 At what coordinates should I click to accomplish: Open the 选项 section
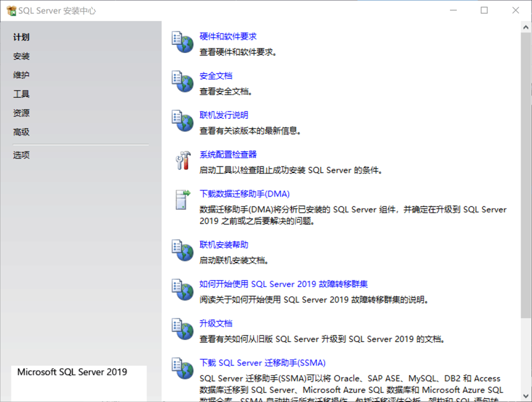(21, 154)
